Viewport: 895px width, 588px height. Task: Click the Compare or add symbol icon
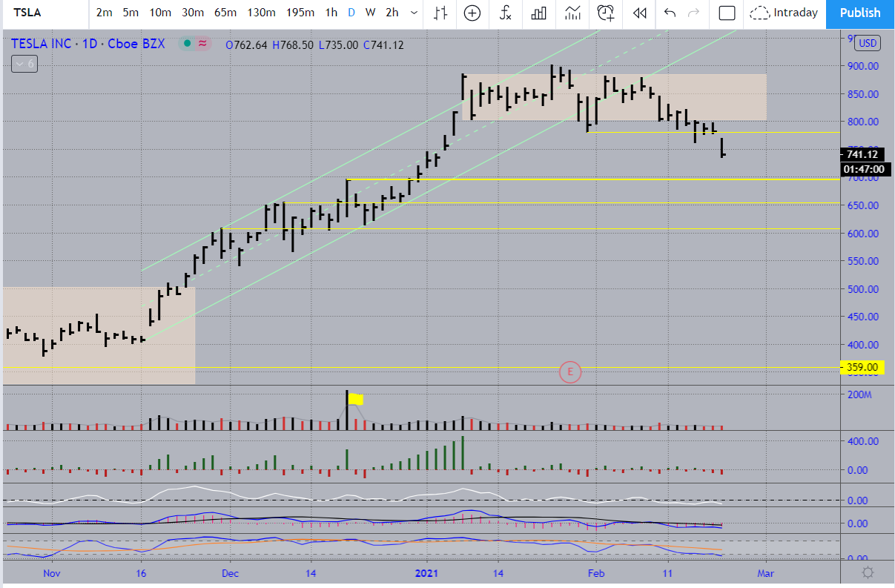(472, 13)
